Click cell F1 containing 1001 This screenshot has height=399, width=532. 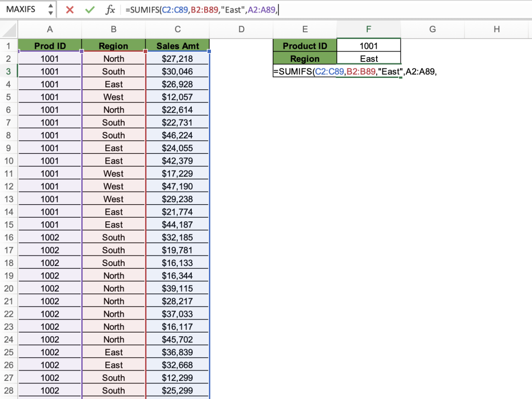368,46
